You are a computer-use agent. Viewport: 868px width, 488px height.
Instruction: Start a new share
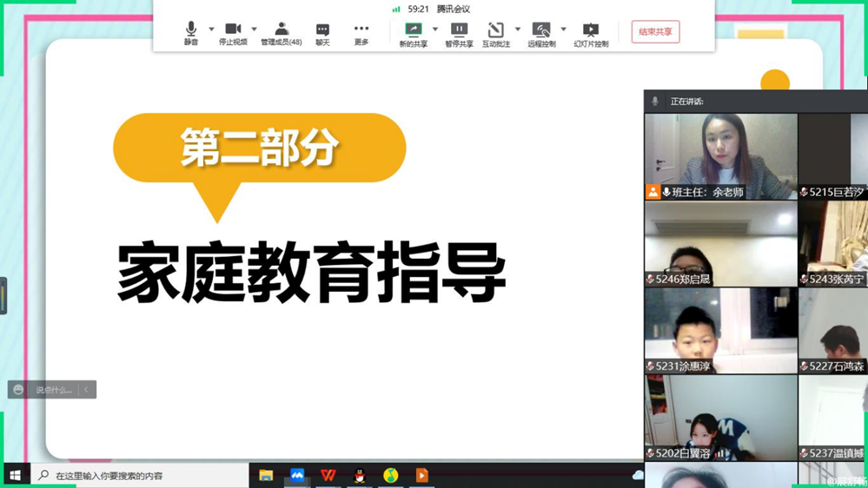coord(414,35)
